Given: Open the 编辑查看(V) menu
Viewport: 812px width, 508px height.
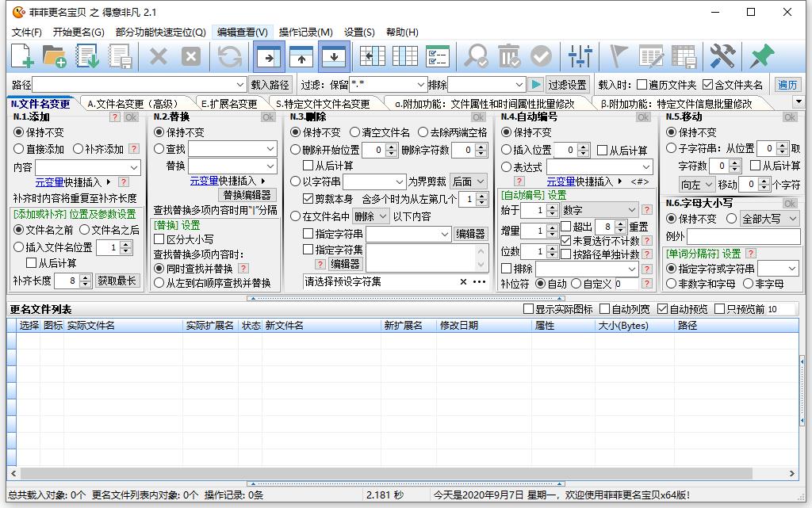Looking at the screenshot, I should tap(242, 32).
